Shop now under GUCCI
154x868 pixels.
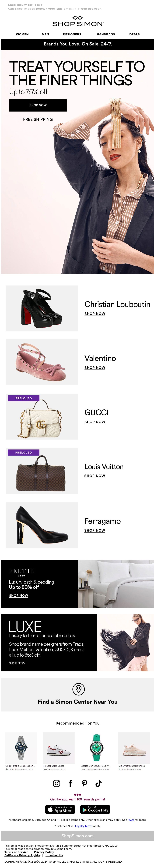point(95,422)
